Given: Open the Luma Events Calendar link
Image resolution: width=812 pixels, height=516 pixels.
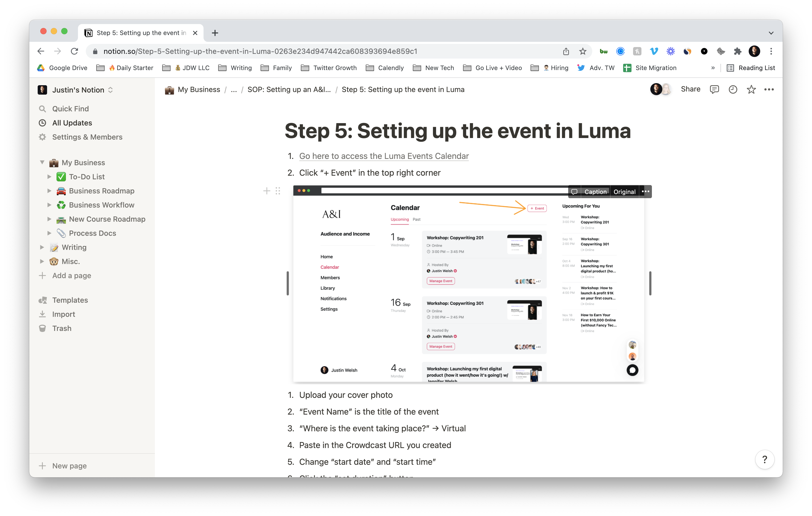Looking at the screenshot, I should pyautogui.click(x=384, y=156).
